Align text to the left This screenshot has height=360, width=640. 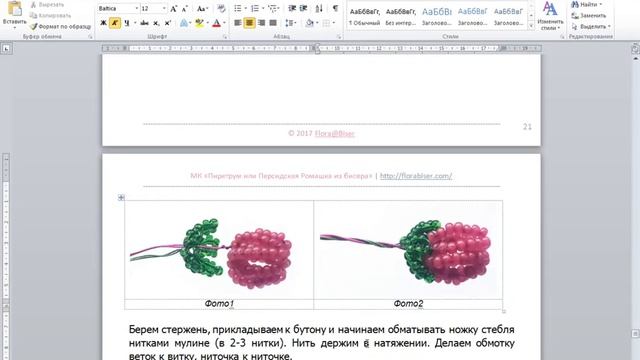(238, 23)
